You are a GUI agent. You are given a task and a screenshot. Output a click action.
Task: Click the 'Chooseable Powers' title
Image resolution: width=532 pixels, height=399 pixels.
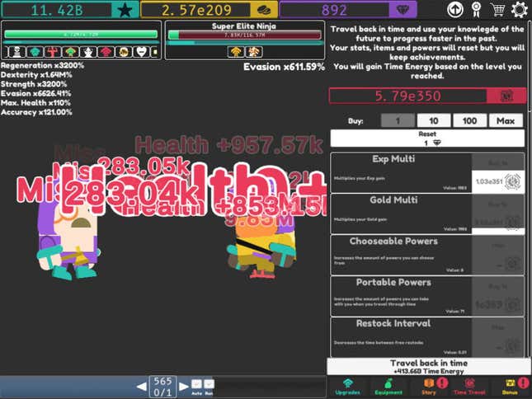[393, 241]
